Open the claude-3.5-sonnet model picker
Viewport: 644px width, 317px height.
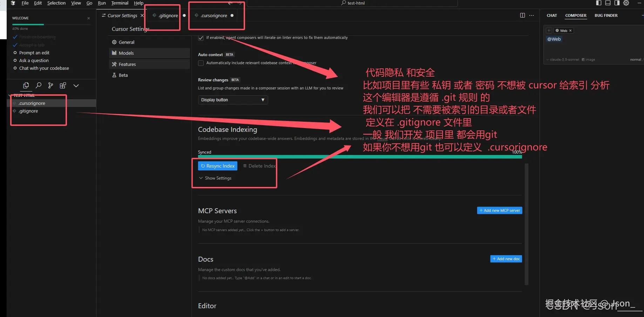(x=563, y=60)
